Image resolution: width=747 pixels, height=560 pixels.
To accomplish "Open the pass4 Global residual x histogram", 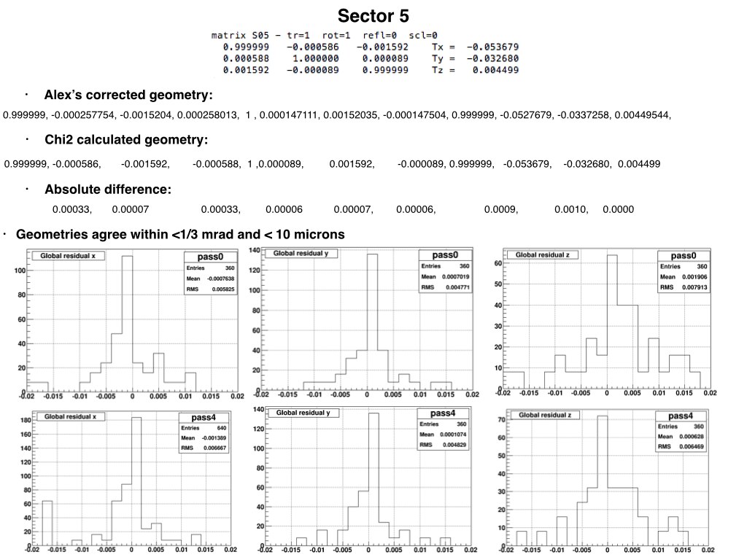I will pos(127,481).
